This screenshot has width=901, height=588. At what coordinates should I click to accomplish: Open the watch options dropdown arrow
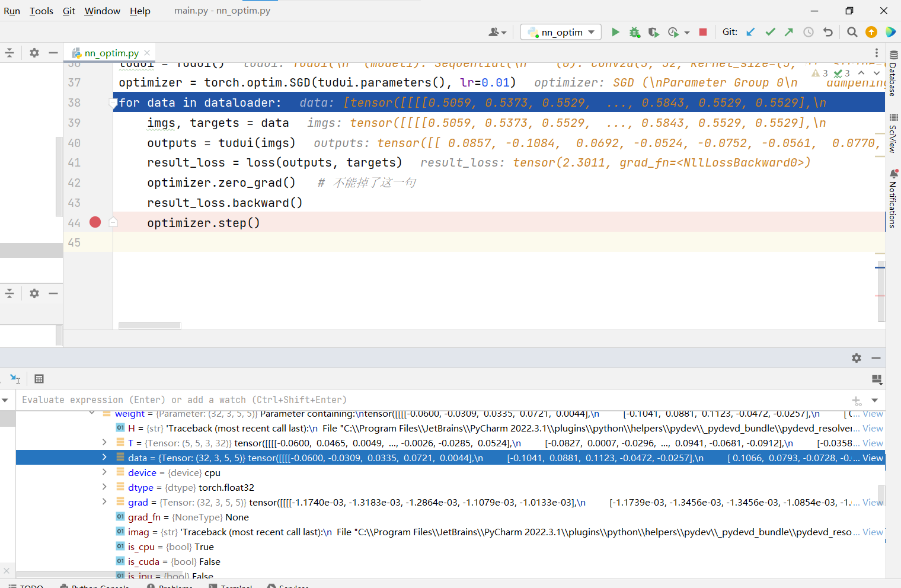(874, 400)
